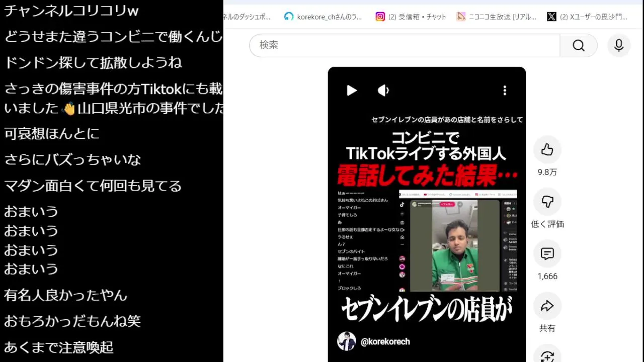Click chat comment どうせまた違うコンビニで働くんじ
644x362 pixels.
pos(113,37)
